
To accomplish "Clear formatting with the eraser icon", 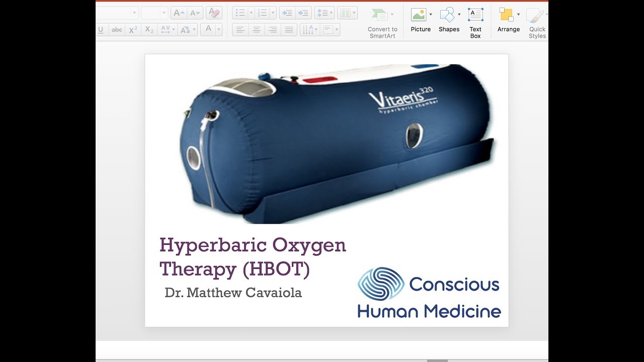I will (x=213, y=13).
